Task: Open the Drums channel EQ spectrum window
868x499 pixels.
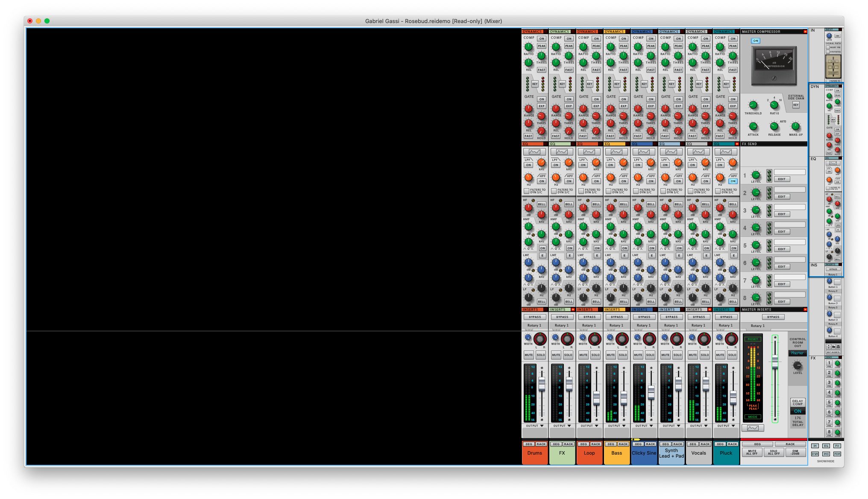Action: (534, 152)
